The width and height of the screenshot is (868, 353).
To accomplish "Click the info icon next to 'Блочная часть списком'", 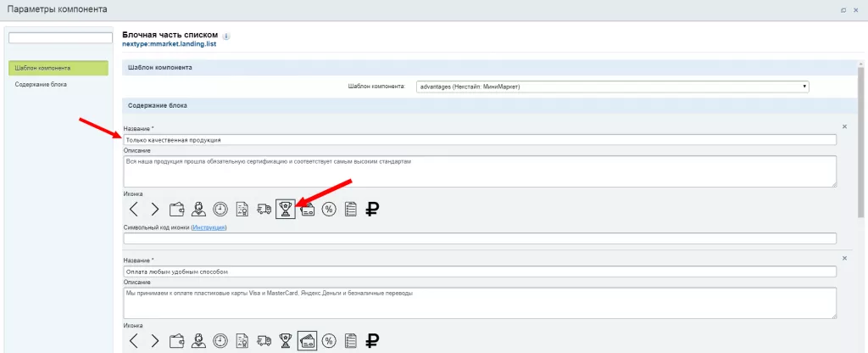I will coord(225,36).
